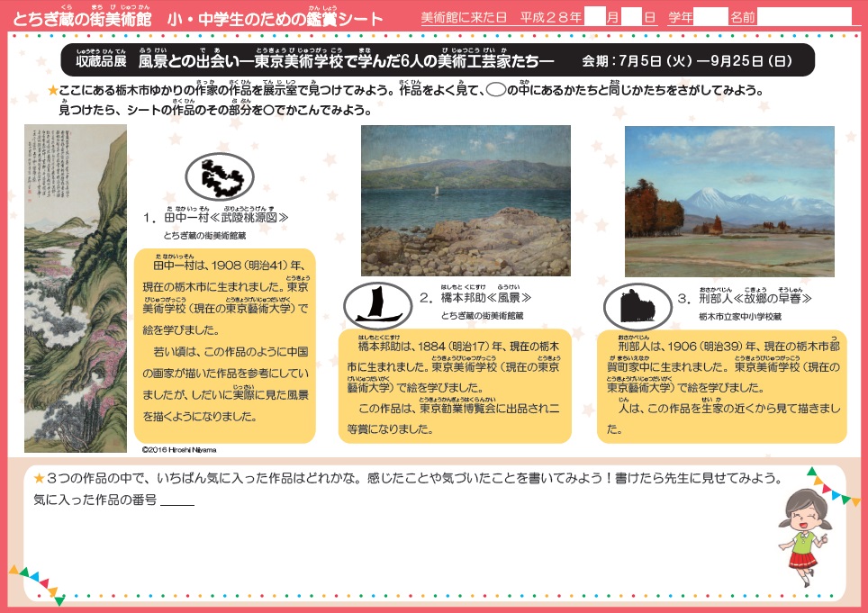This screenshot has height=613, width=868.
Task: Click the day blank before 日
Action: (631, 17)
